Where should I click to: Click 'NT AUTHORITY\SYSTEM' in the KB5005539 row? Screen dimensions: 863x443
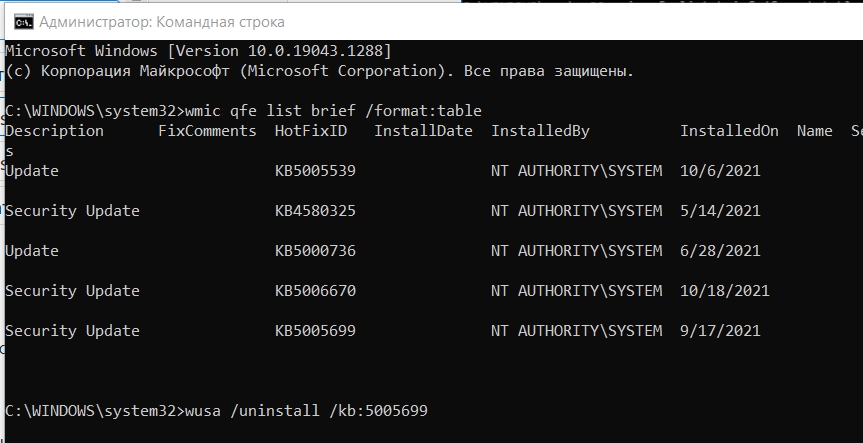pyautogui.click(x=576, y=171)
